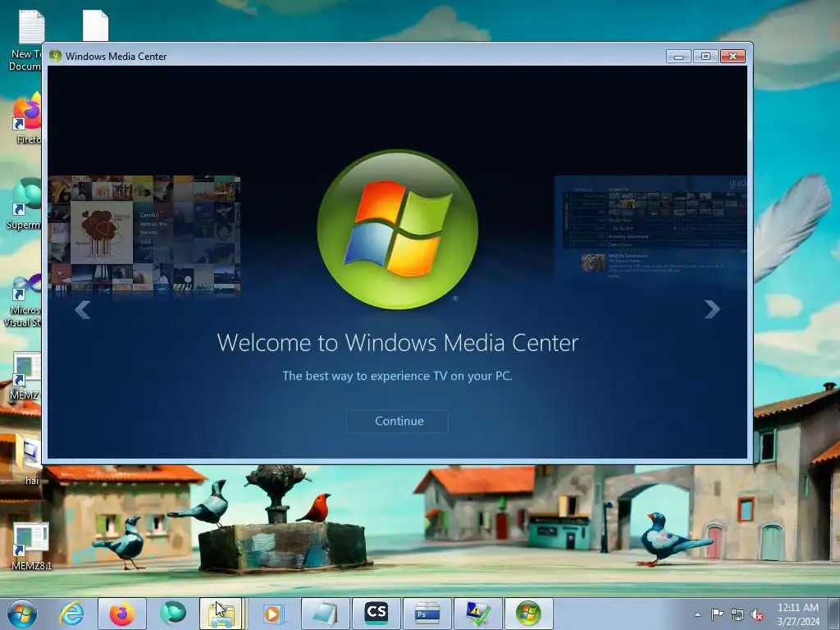Select the New Text Document desktop icon
This screenshot has height=630, width=840.
point(25,41)
